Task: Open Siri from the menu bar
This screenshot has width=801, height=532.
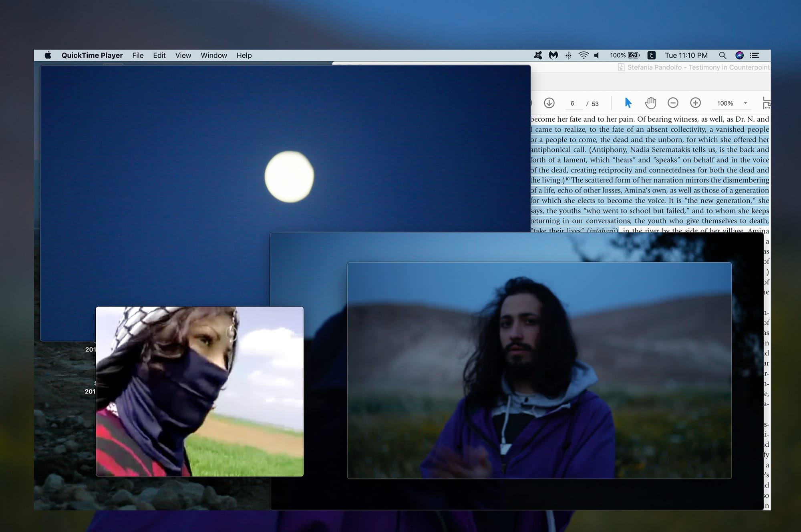Action: [x=739, y=55]
